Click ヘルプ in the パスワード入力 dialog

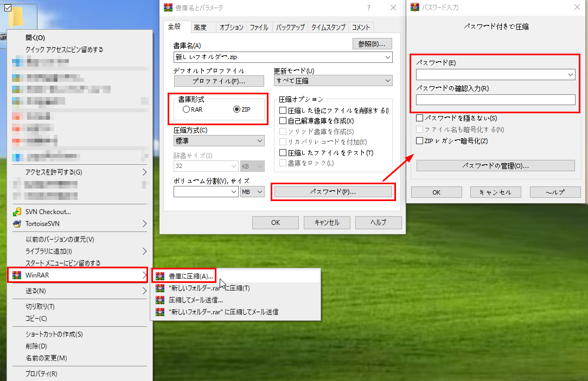[555, 192]
